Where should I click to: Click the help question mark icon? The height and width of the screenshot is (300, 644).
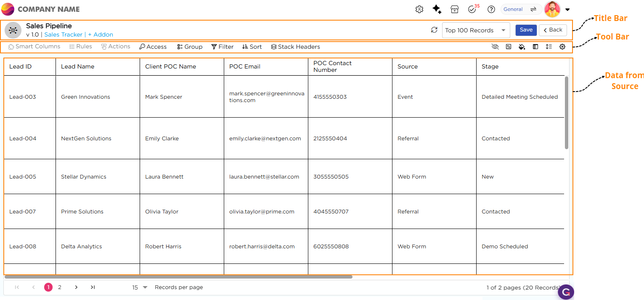491,9
